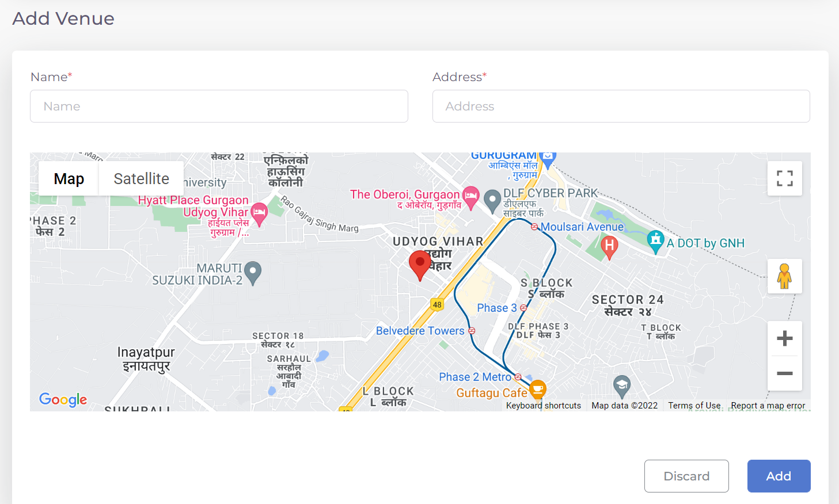The height and width of the screenshot is (504, 839).
Task: Click the Name input field
Action: [x=219, y=106]
